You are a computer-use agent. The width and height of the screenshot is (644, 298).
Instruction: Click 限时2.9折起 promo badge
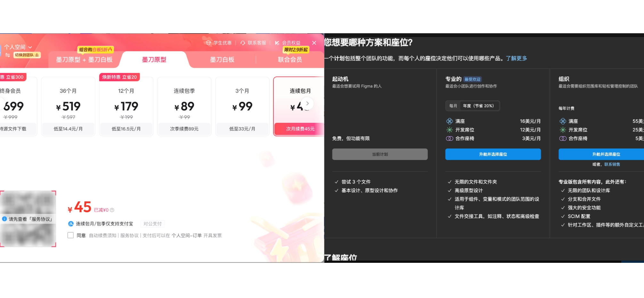(x=296, y=50)
